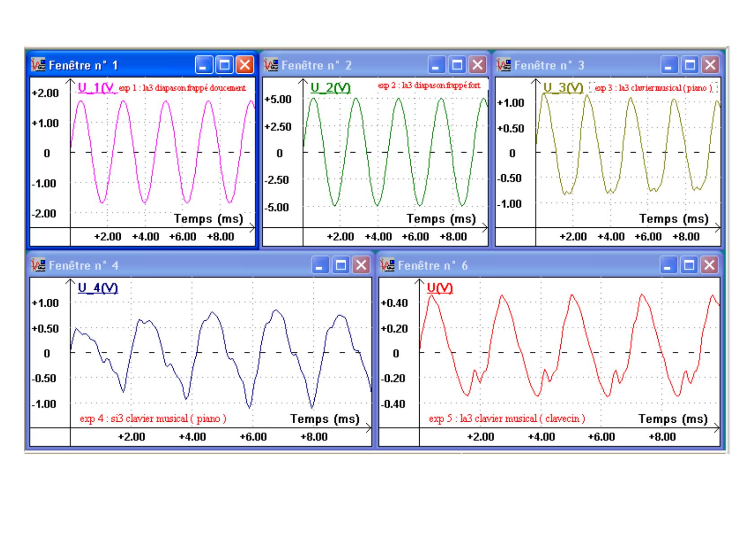This screenshot has height=535, width=756.
Task: Click the -5.00 voltage tick in Fenêtre n° 2
Action: pos(277,208)
